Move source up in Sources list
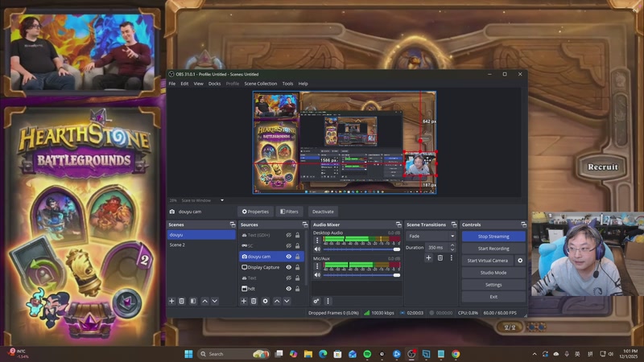Image resolution: width=644 pixels, height=362 pixels. tap(277, 301)
